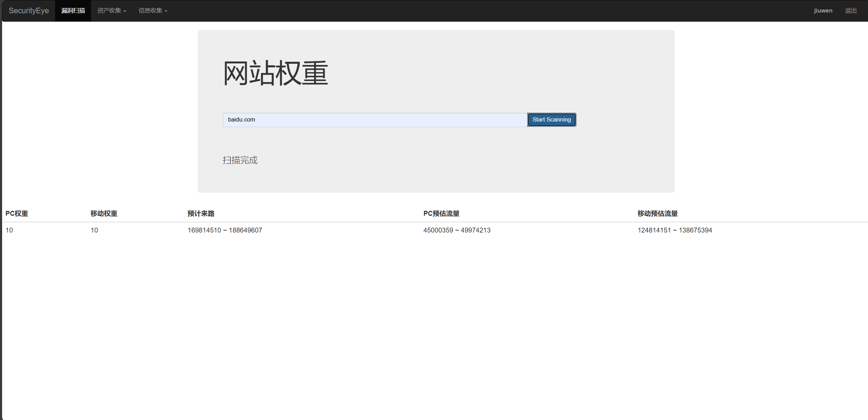Click the 预计来路 range 169814510 ~ 188649607
Screen dimensions: 868x420
pyautogui.click(x=224, y=230)
